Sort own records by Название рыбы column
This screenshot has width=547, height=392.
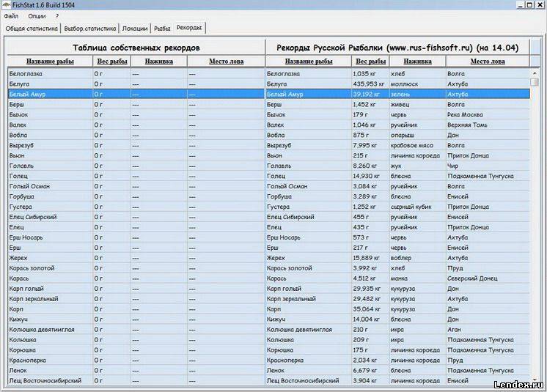(50, 62)
